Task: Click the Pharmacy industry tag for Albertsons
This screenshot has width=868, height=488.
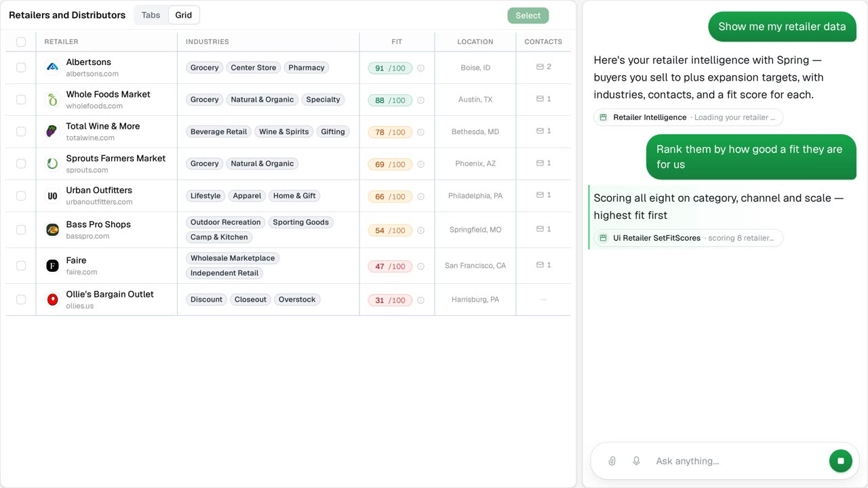Action: 307,68
